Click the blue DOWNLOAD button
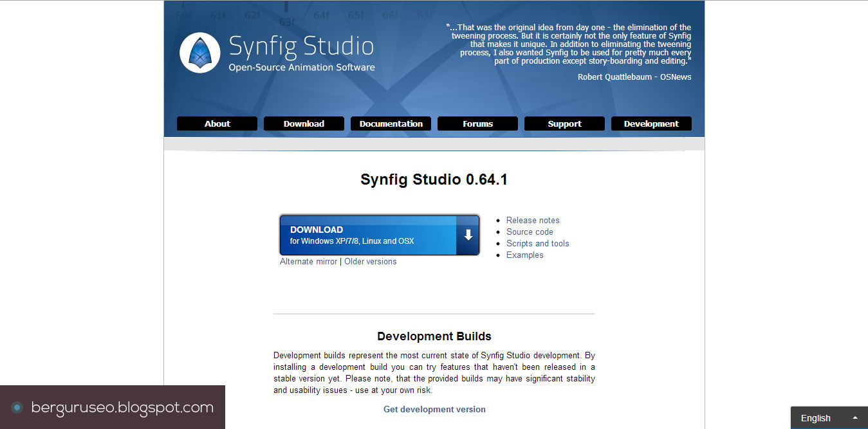Viewport: 868px width, 429px height. (x=380, y=235)
